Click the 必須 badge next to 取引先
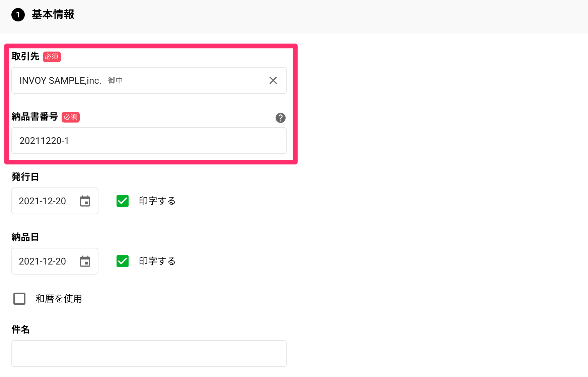This screenshot has width=588, height=377. [52, 57]
